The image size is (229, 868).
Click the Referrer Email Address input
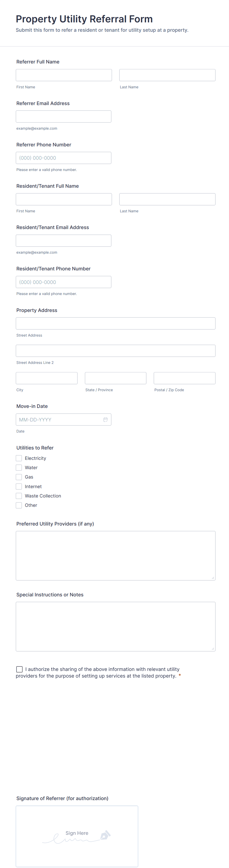63,117
